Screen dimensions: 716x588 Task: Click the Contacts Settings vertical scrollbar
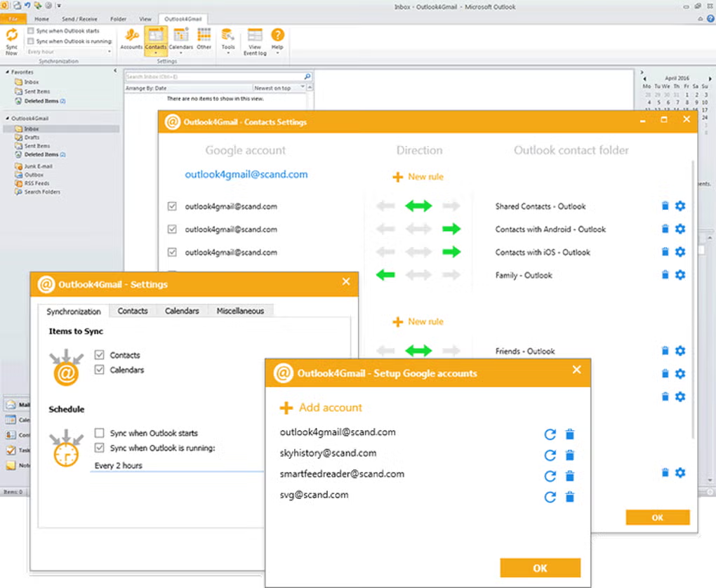click(x=693, y=299)
